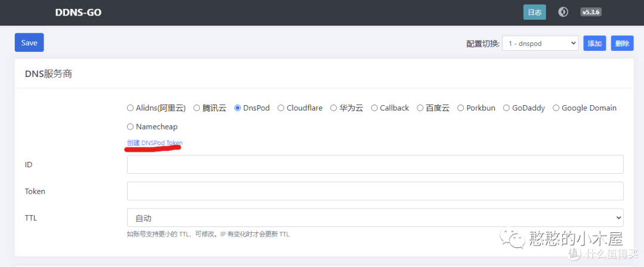Select DnsPod provider
The width and height of the screenshot is (644, 267).
[237, 108]
